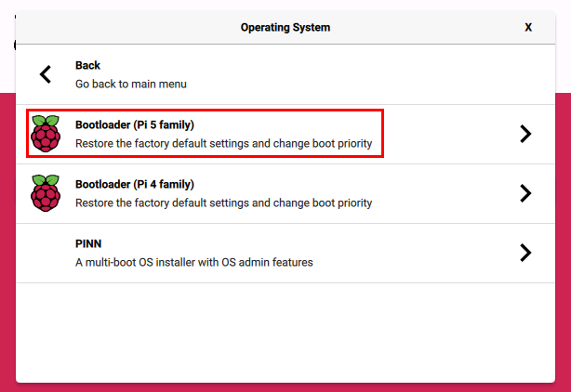The width and height of the screenshot is (571, 392).
Task: Choose the "Bootloader (Pi 4 family)" title
Action: (x=135, y=184)
